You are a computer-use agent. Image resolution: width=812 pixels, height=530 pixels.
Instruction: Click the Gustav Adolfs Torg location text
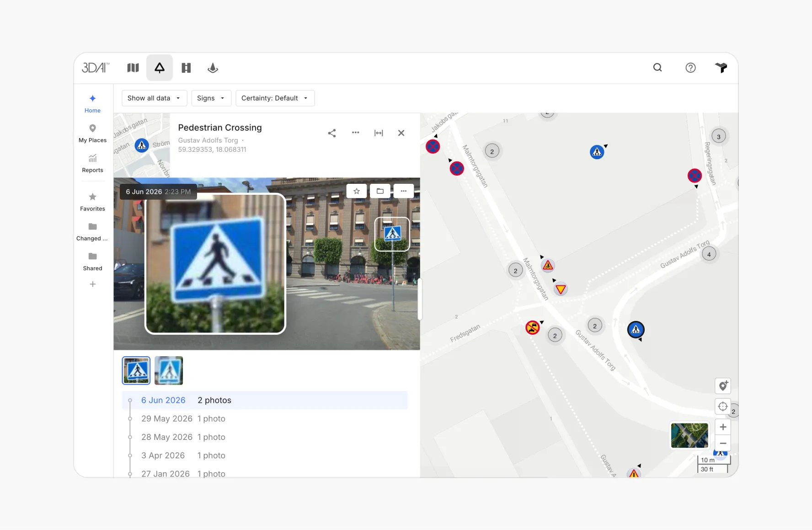click(x=208, y=140)
